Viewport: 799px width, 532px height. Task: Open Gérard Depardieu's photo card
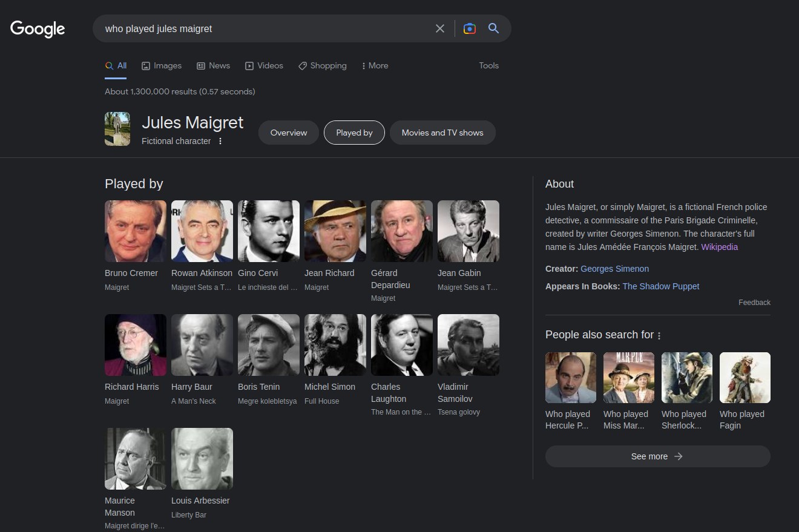coord(402,231)
